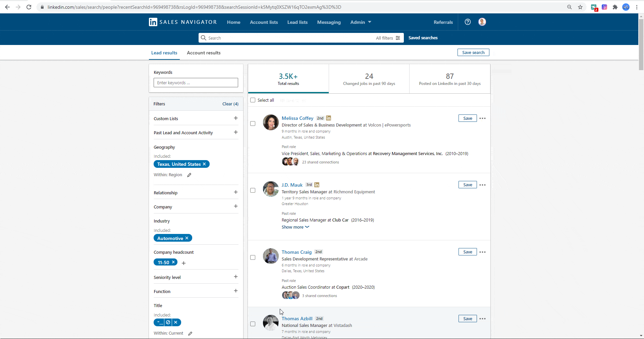Open the help question mark icon
Image resolution: width=644 pixels, height=339 pixels.
[x=468, y=22]
